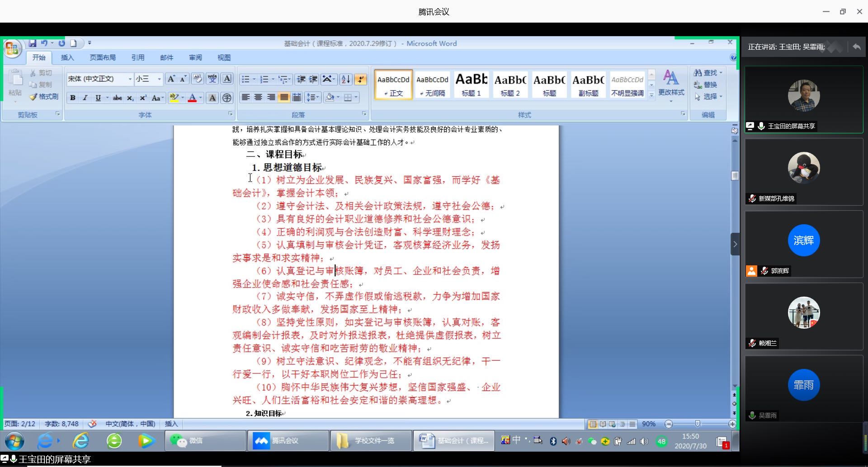Image resolution: width=868 pixels, height=467 pixels.
Task: Click the Format Painter (格式刷) tool
Action: pyautogui.click(x=44, y=97)
